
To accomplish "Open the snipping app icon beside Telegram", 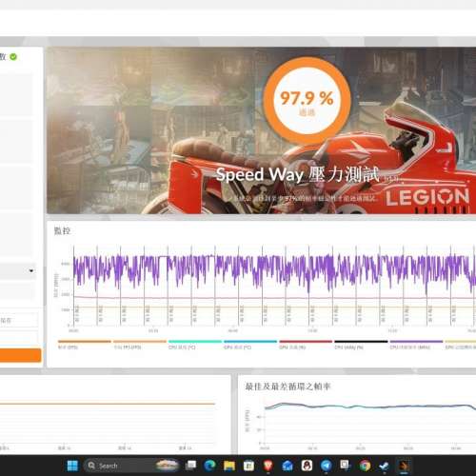I will (x=345, y=466).
